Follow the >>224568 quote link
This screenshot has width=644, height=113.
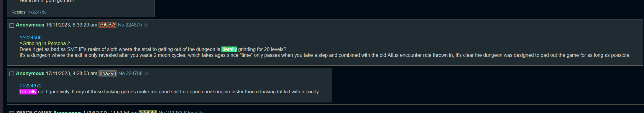[x=30, y=37]
